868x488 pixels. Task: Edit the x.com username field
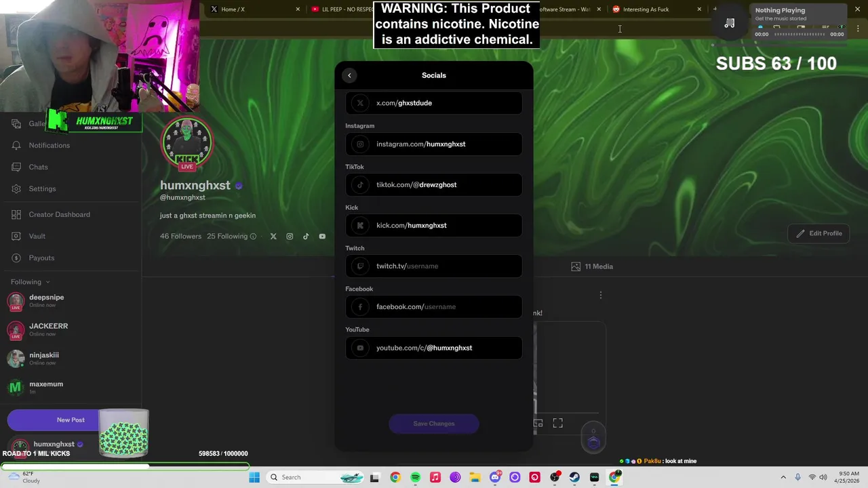[x=434, y=103]
